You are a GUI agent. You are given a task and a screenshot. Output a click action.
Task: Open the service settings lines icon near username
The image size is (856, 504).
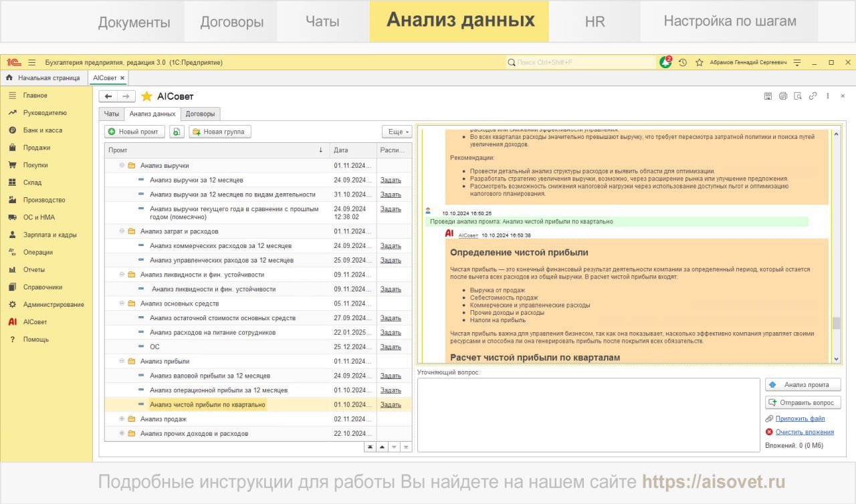pyautogui.click(x=796, y=62)
